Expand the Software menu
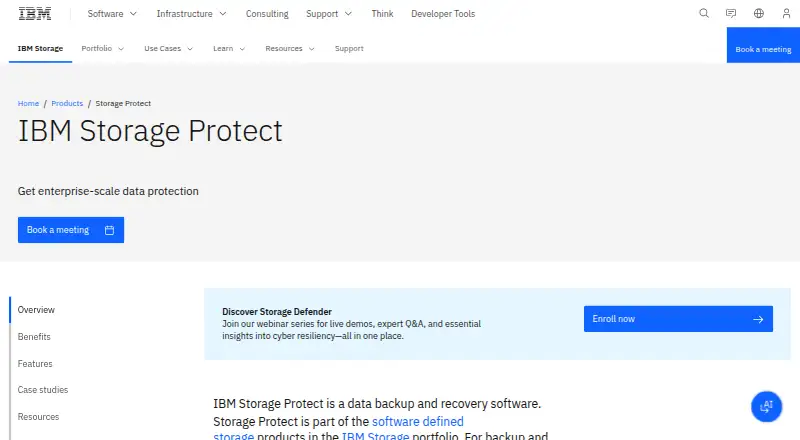The image size is (800, 440). [x=112, y=14]
